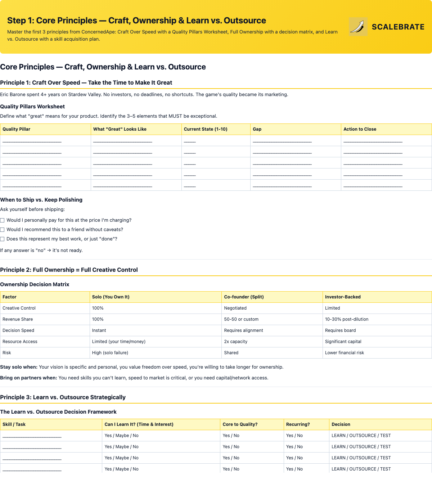The height and width of the screenshot is (504, 432).
Task: Select the 'Recurring?' column header
Action: pos(306,424)
